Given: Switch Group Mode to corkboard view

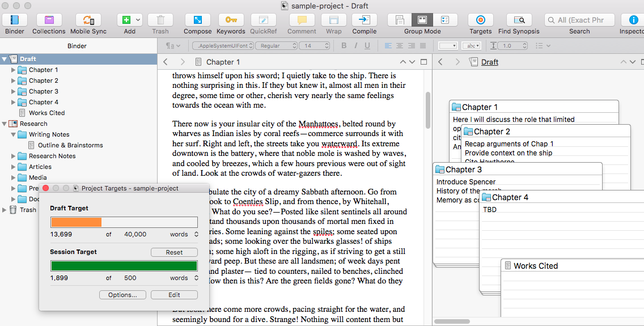Looking at the screenshot, I should [x=422, y=20].
